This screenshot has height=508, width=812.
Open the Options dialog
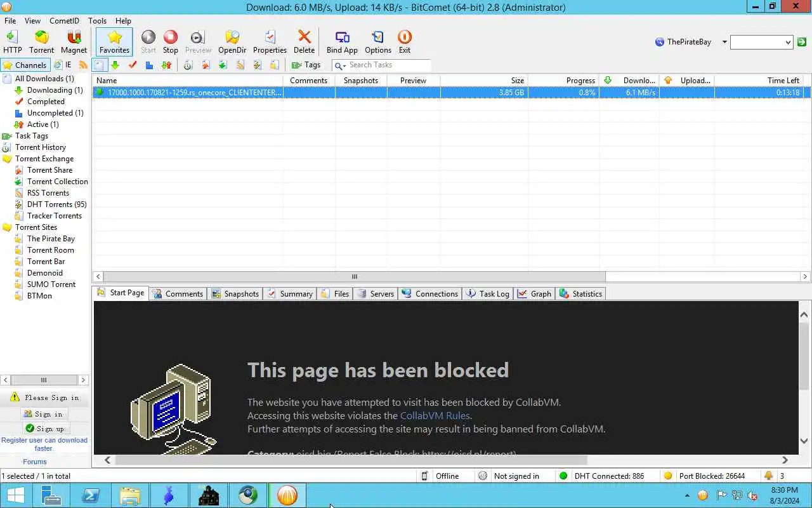coord(378,42)
